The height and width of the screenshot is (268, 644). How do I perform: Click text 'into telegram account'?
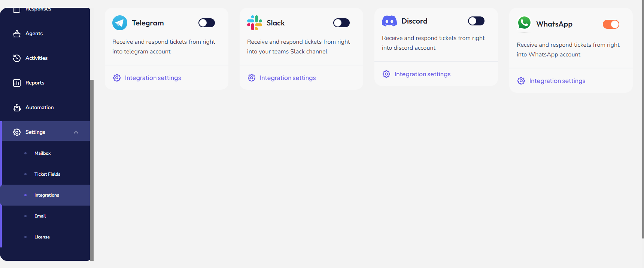142,52
